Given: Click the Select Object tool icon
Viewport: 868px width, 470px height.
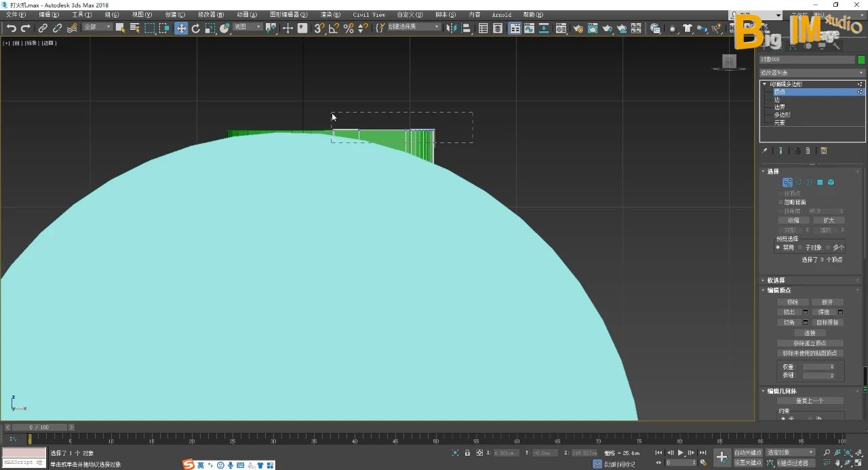Looking at the screenshot, I should tap(120, 28).
